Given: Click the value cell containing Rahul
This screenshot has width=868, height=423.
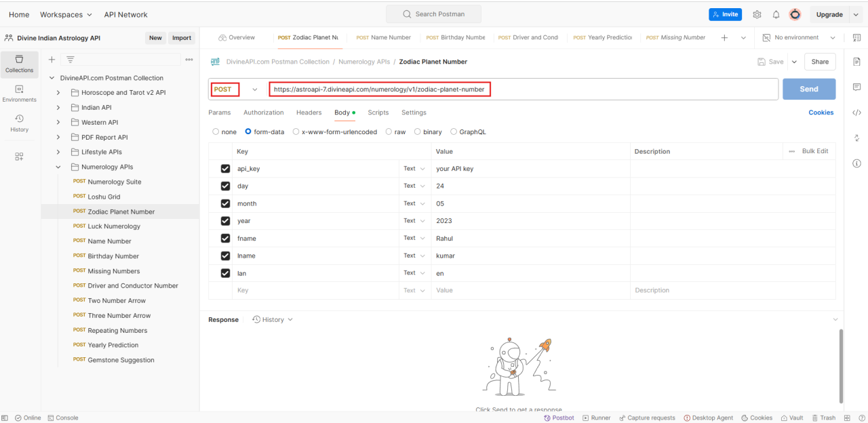Looking at the screenshot, I should pyautogui.click(x=531, y=238).
